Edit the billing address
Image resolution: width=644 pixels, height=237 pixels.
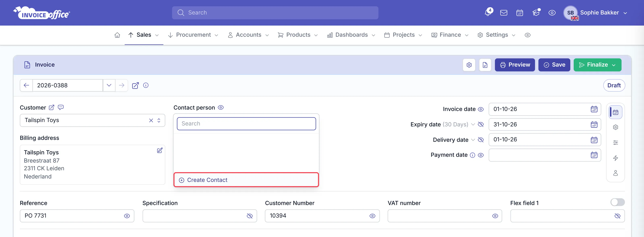pyautogui.click(x=160, y=150)
